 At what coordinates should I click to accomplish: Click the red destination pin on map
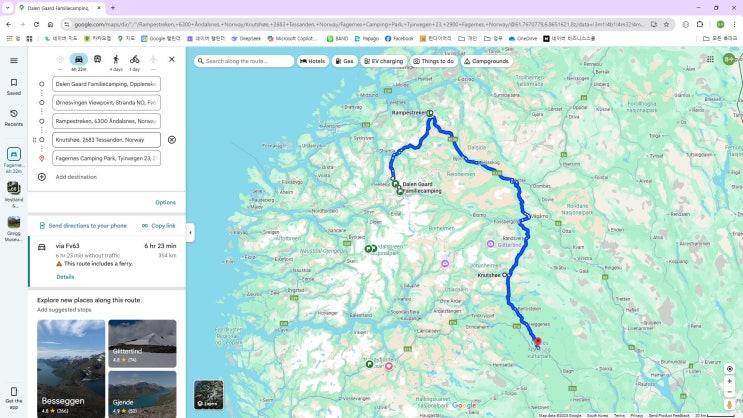coord(537,341)
